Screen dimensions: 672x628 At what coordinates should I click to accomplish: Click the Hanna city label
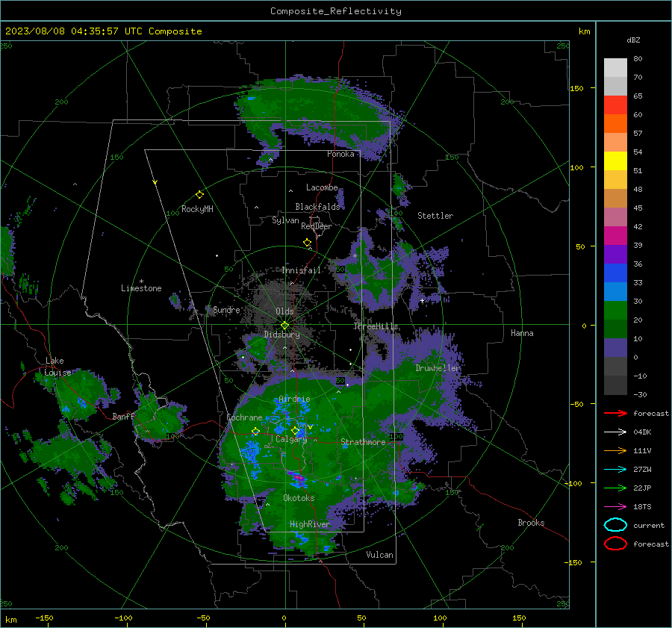522,333
